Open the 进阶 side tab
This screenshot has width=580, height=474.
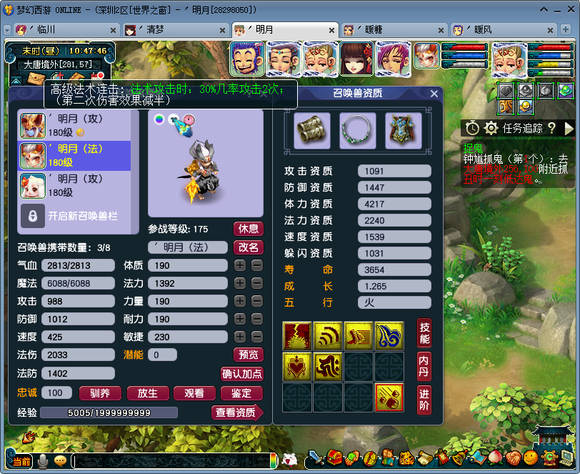point(424,400)
